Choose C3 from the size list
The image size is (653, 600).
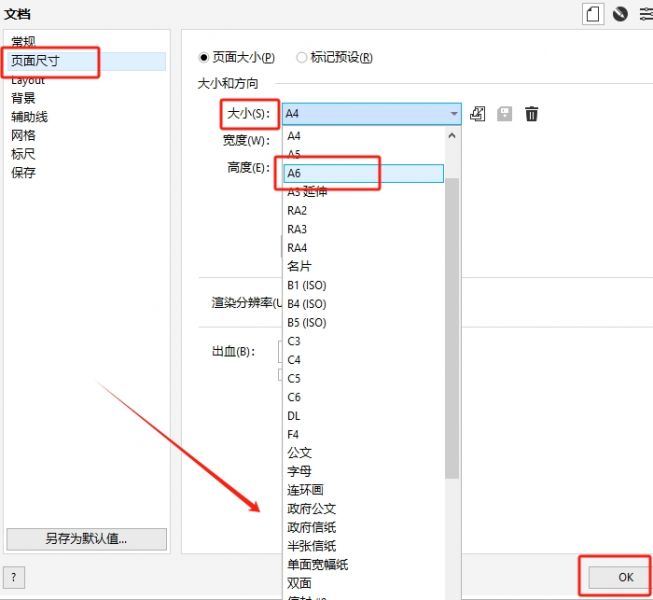point(363,341)
